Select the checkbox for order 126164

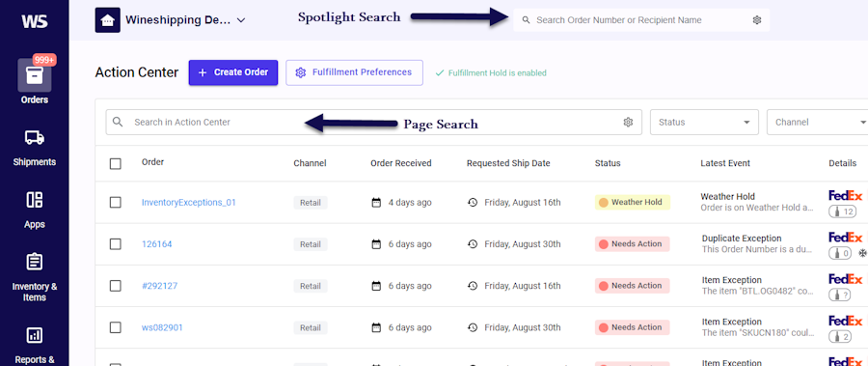click(115, 244)
